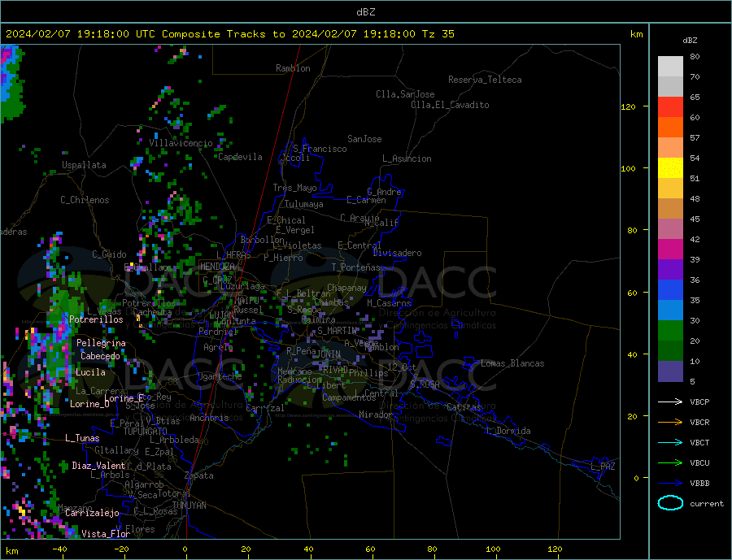Click the 'Uspallata' map label
The height and width of the screenshot is (560, 732).
[84, 165]
